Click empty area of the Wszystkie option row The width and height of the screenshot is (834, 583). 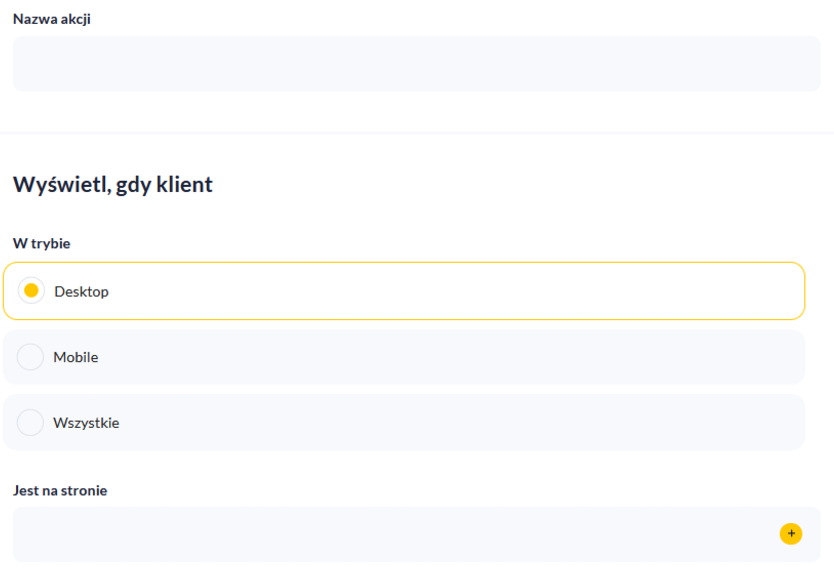450,423
